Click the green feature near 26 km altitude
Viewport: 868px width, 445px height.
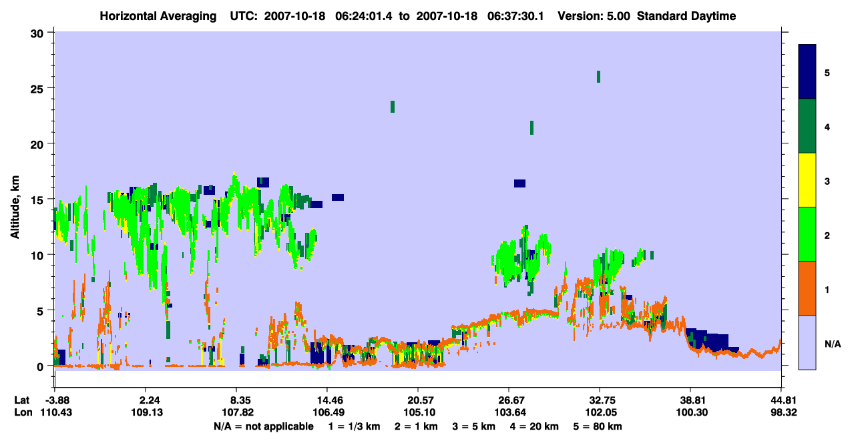point(598,77)
